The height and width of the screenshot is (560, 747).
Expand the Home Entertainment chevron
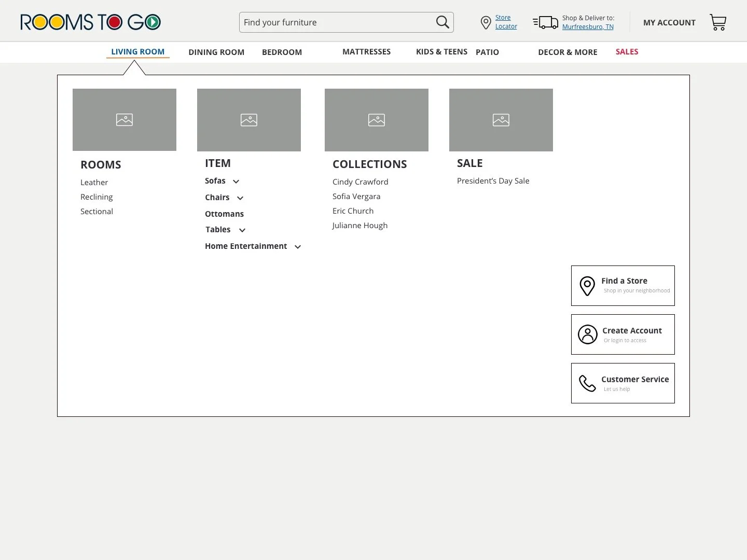point(298,247)
